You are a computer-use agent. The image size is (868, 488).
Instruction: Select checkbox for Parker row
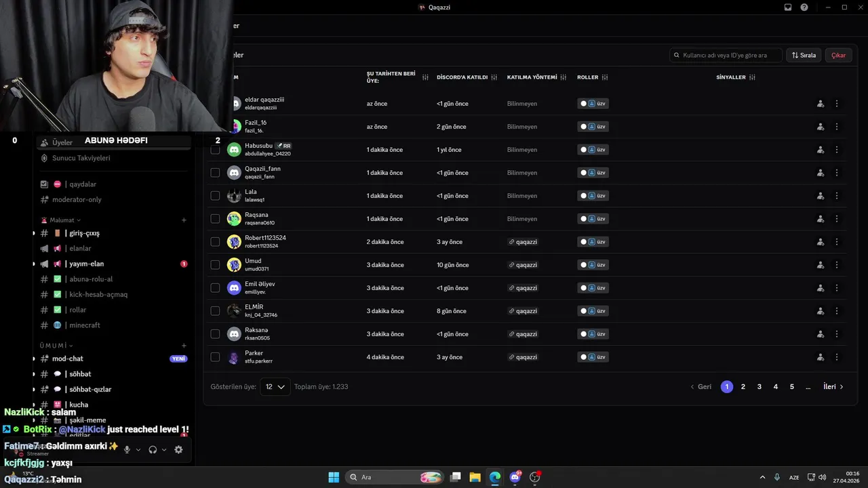[215, 357]
